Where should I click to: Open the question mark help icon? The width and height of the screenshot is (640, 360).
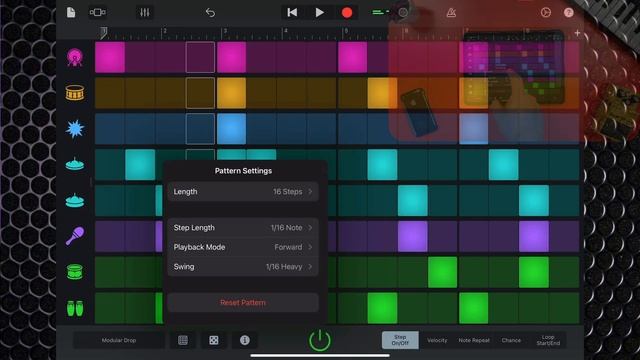(x=569, y=13)
